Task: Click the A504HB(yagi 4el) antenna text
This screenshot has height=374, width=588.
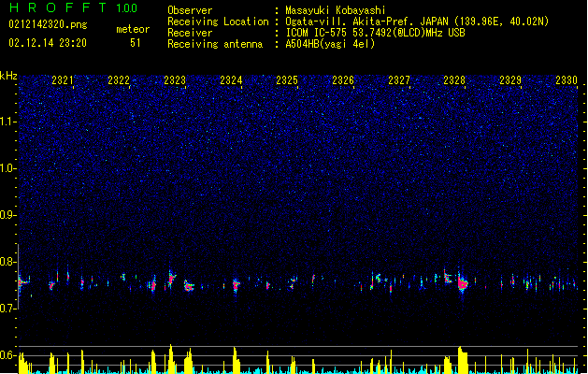Action: pyautogui.click(x=330, y=44)
